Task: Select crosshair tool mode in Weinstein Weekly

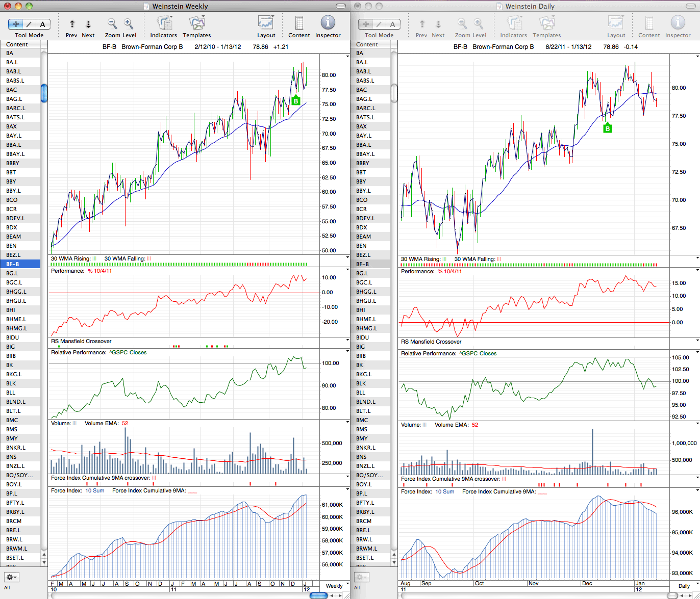Action: click(16, 24)
